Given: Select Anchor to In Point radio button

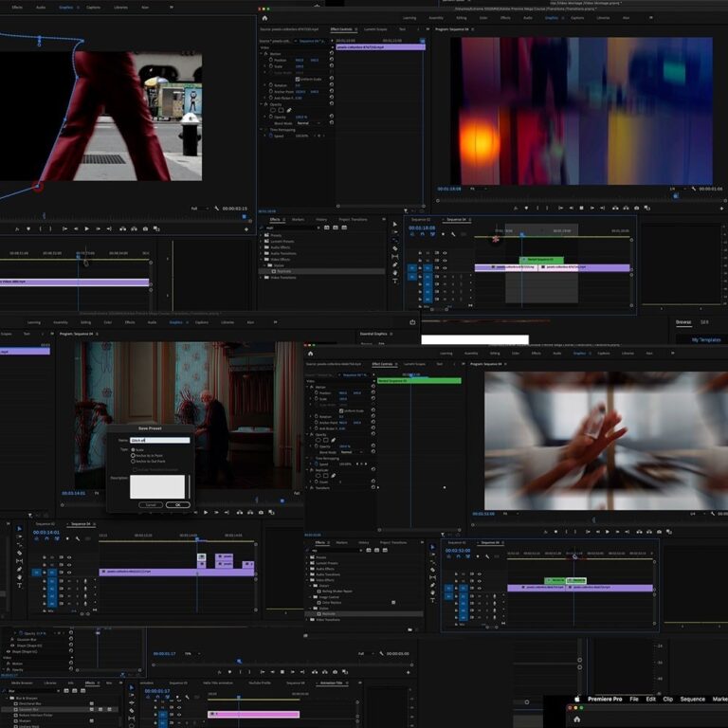Looking at the screenshot, I should [134, 455].
